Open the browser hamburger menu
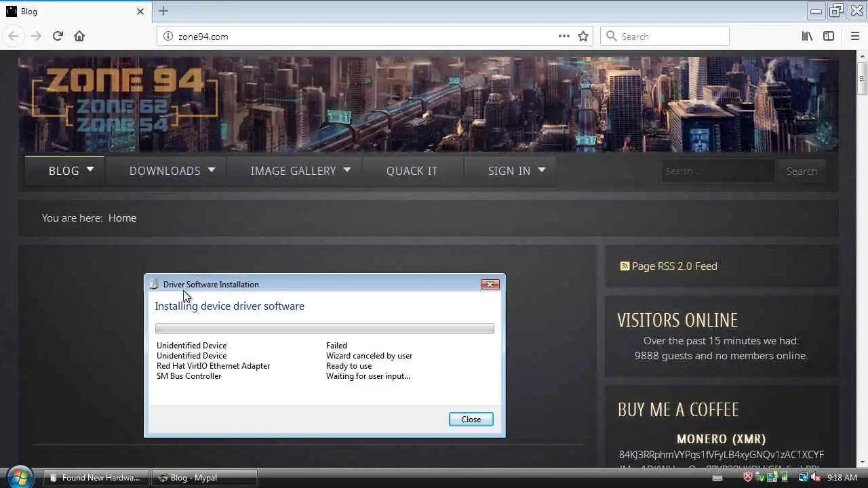This screenshot has height=488, width=868. [855, 36]
